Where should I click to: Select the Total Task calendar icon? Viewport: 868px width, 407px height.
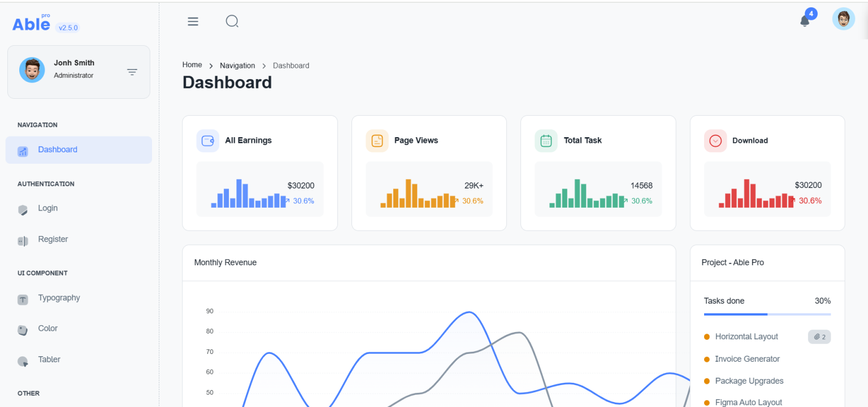(545, 140)
